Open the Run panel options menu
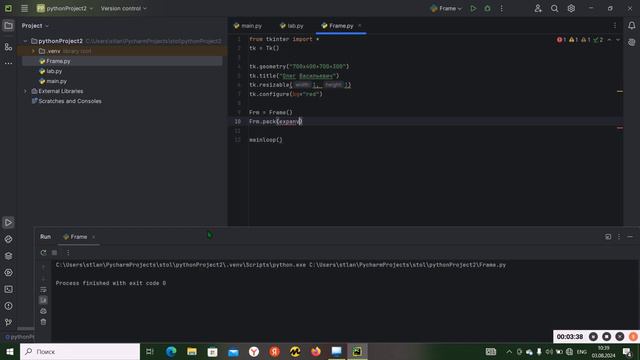Image resolution: width=640 pixels, height=360 pixels. point(619,237)
